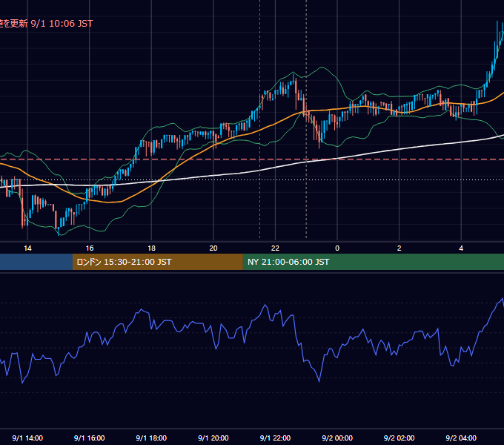Click hour label 2 on price chart axis

[399, 248]
